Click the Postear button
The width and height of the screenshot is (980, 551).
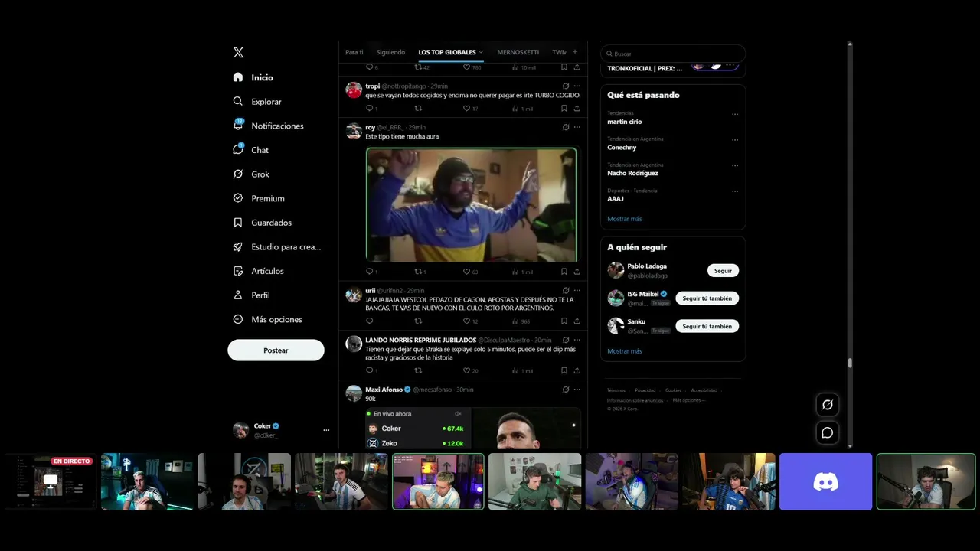click(x=276, y=350)
